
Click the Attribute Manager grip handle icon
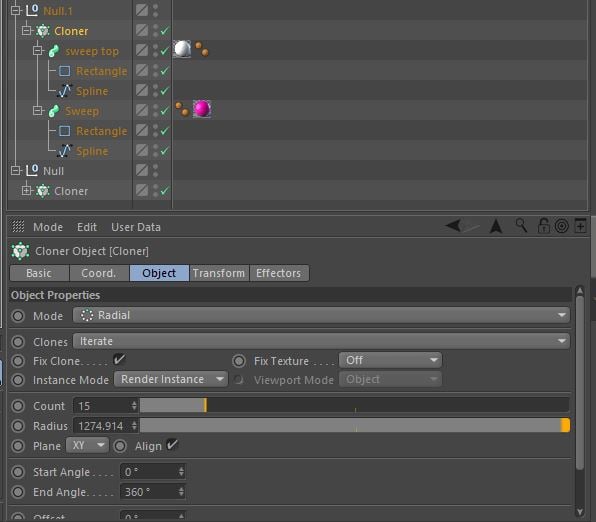click(x=18, y=227)
